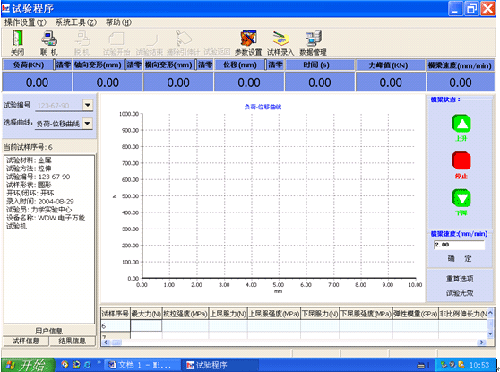Viewport: 500px width, 372px height.
Task: Click the 录入时间 2004-08-29 line
Action: [x=40, y=201]
